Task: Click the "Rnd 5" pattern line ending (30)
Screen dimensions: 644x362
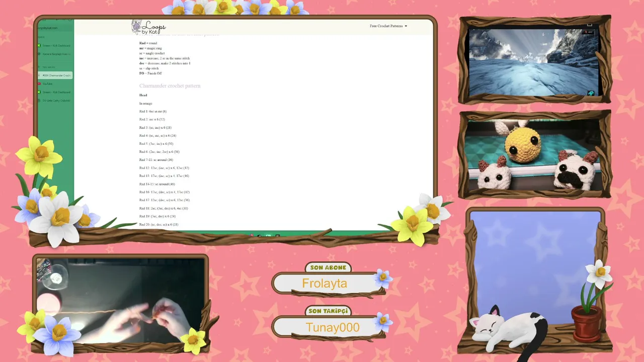Action: click(x=156, y=144)
